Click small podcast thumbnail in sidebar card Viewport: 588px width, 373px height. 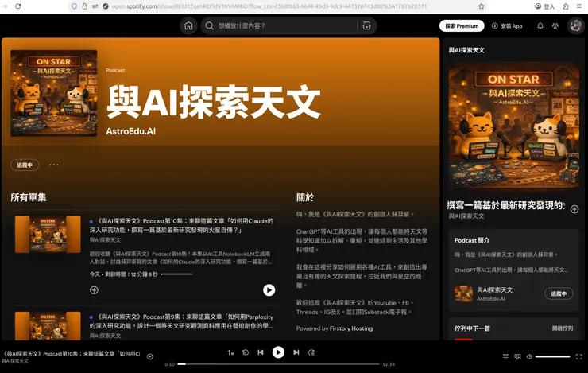point(463,293)
